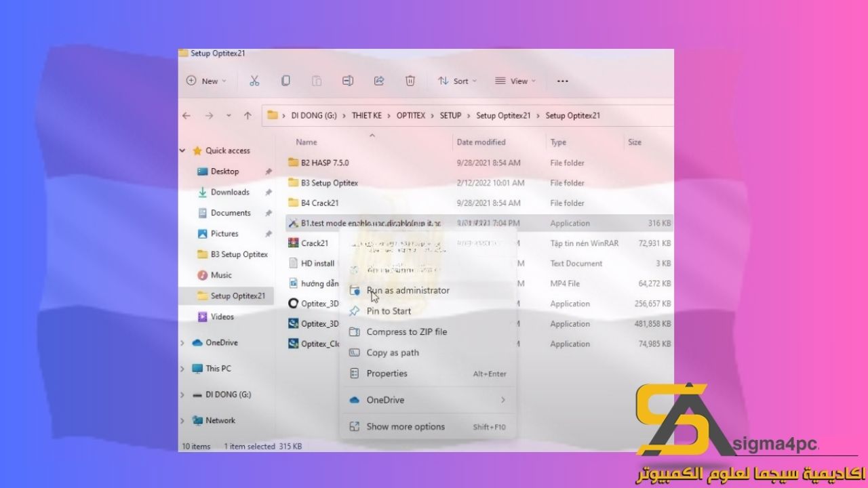
Task: Click the Copy icon in toolbar
Action: point(285,81)
